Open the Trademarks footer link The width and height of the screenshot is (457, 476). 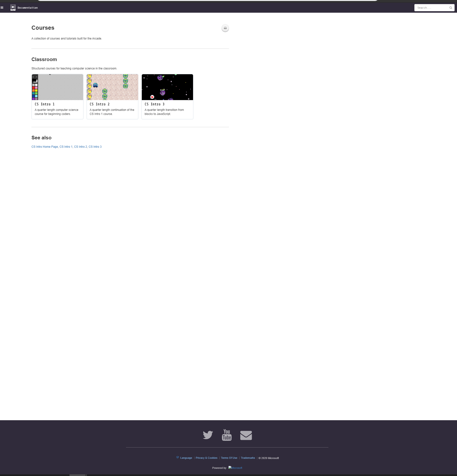point(248,458)
